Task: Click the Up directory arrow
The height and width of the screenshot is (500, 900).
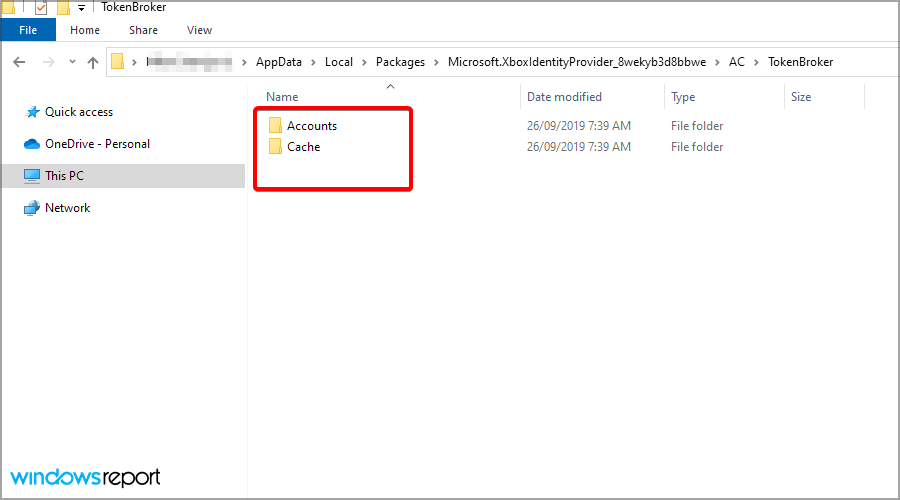Action: point(93,62)
